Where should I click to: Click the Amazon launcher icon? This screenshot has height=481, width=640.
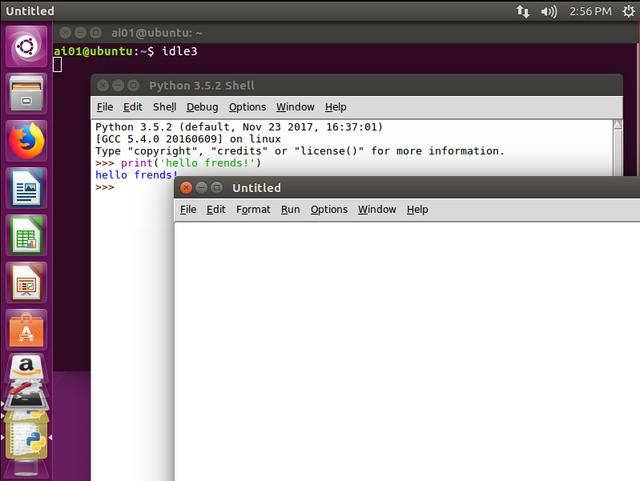27,369
